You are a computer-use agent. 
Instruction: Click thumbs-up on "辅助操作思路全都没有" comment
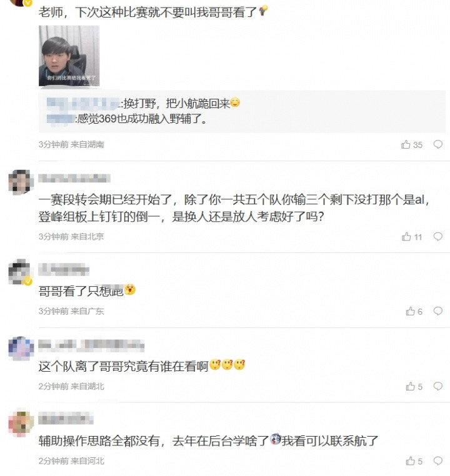tap(410, 461)
